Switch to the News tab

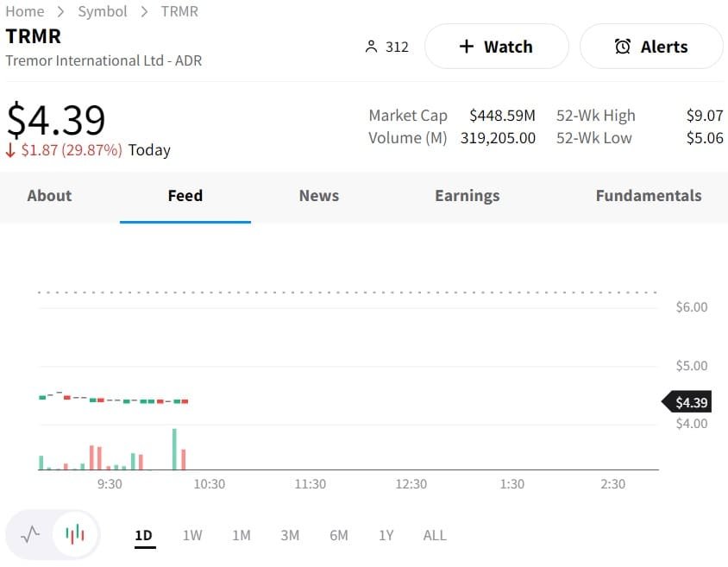[x=319, y=196]
